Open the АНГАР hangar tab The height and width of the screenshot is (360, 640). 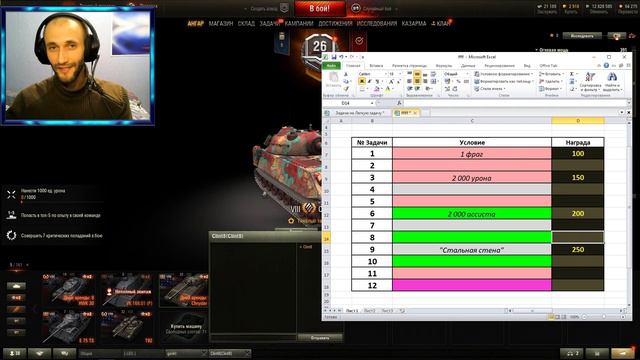195,23
